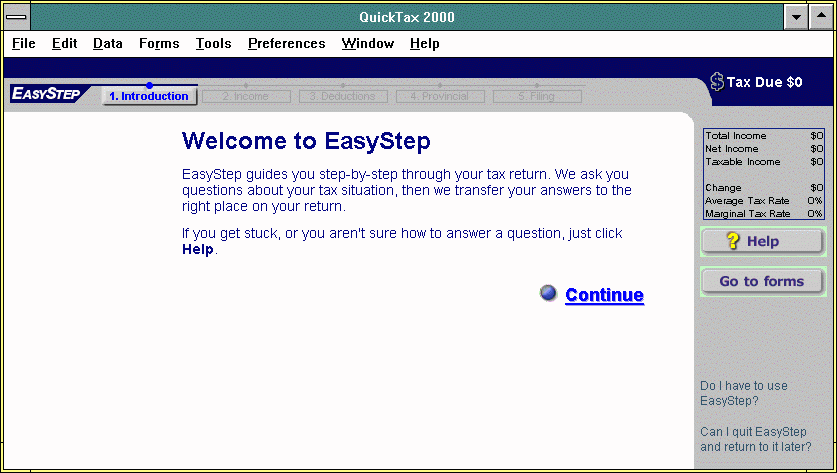Image resolution: width=837 pixels, height=473 pixels.
Task: Open the Window menu
Action: [368, 43]
